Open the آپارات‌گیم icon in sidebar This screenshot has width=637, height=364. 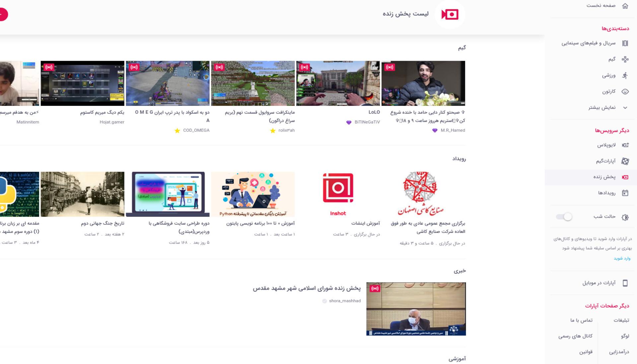coord(625,161)
